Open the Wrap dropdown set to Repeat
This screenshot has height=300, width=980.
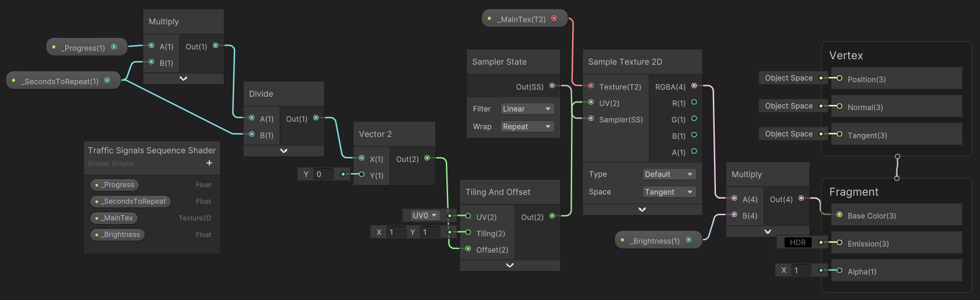(x=527, y=127)
